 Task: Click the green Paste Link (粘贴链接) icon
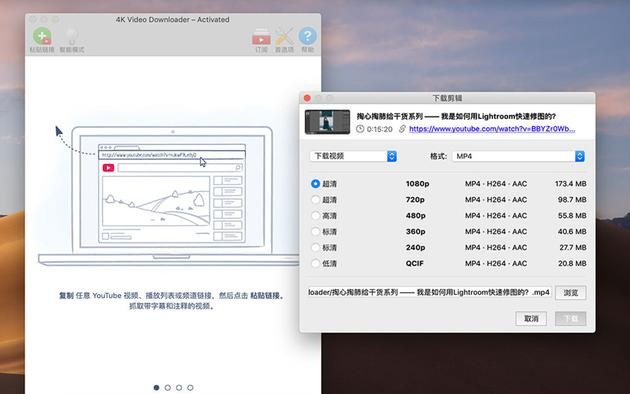tap(42, 36)
